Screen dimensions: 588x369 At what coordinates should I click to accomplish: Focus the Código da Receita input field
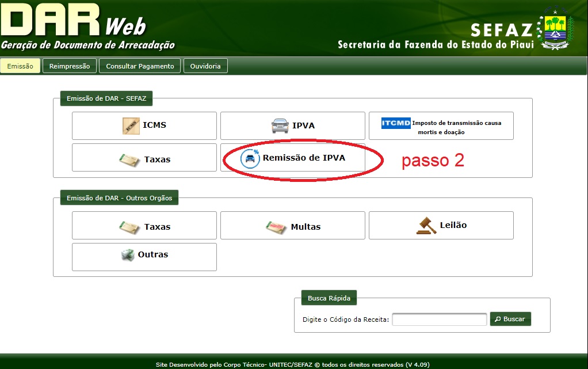click(x=439, y=319)
